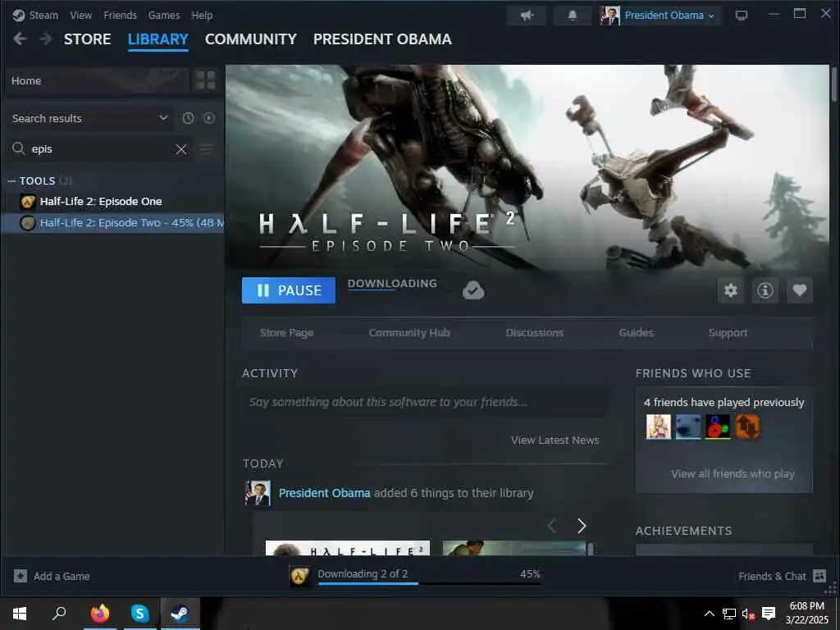Go back with the left arrow
This screenshot has height=630, width=840.
(x=20, y=39)
